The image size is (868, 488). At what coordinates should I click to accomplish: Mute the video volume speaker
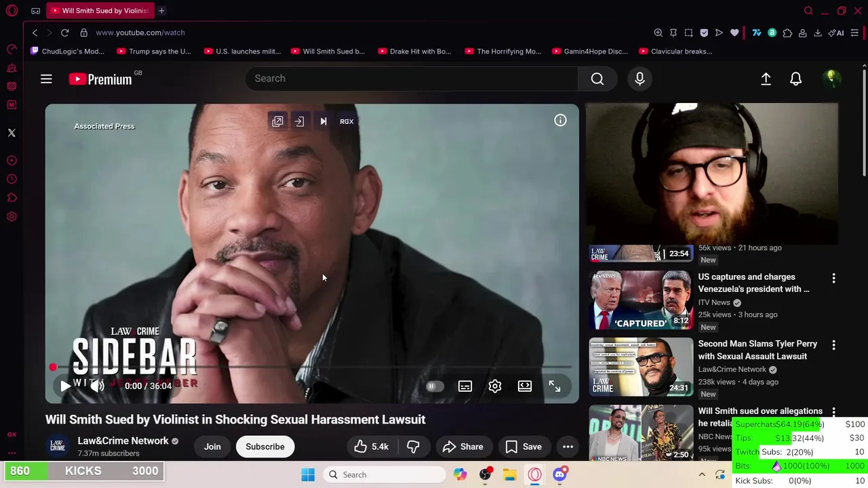[97, 386]
